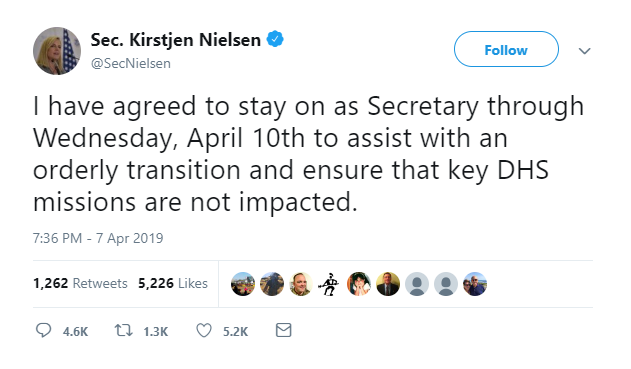Click the 5.2K like count
This screenshot has height=369, width=631.
pyautogui.click(x=235, y=332)
